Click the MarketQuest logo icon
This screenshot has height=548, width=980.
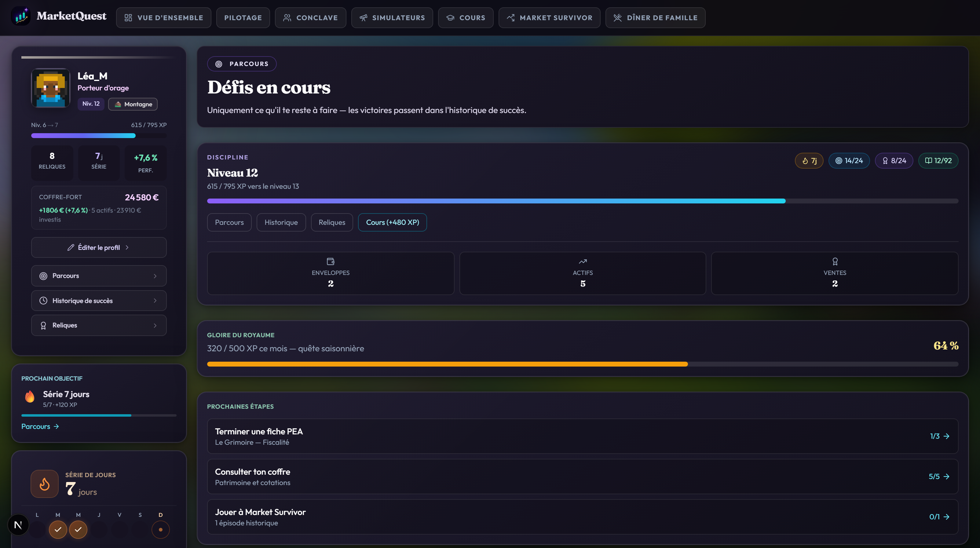[20, 17]
